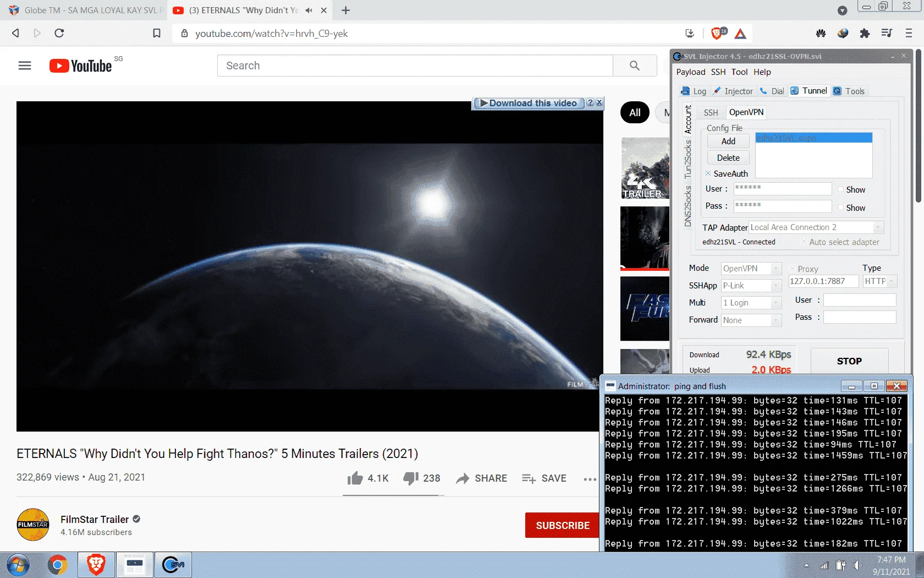Open Google Chrome from the taskbar
This screenshot has width=924, height=578.
pos(57,565)
